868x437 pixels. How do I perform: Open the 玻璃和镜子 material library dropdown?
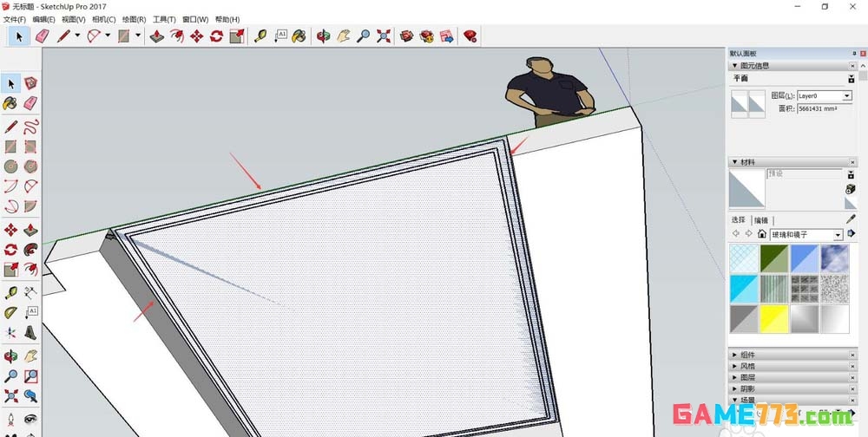click(x=838, y=235)
